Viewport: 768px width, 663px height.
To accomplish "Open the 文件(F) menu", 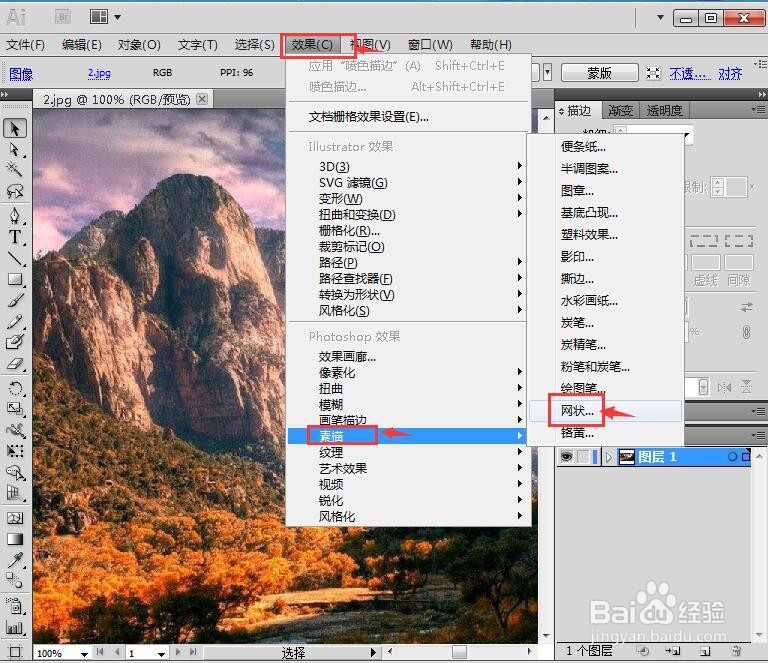I will pos(25,45).
